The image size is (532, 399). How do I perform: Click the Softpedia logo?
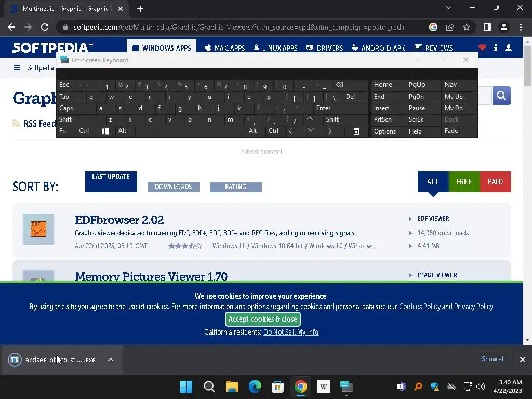pos(52,48)
